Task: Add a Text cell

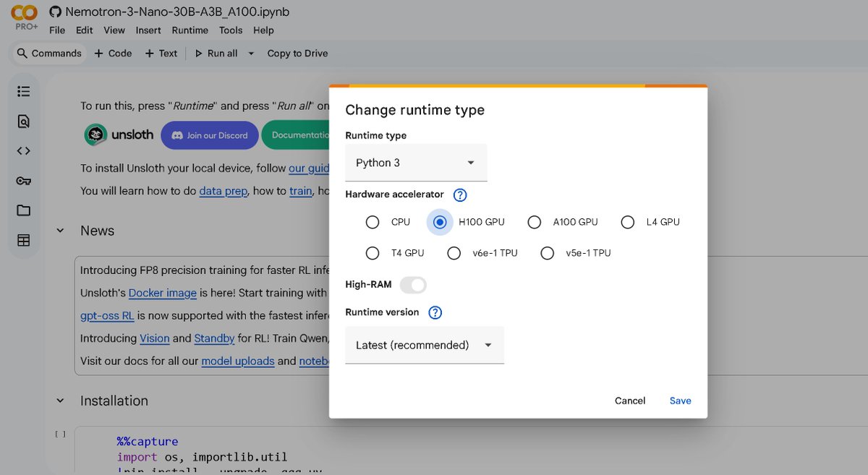Action: (x=161, y=54)
